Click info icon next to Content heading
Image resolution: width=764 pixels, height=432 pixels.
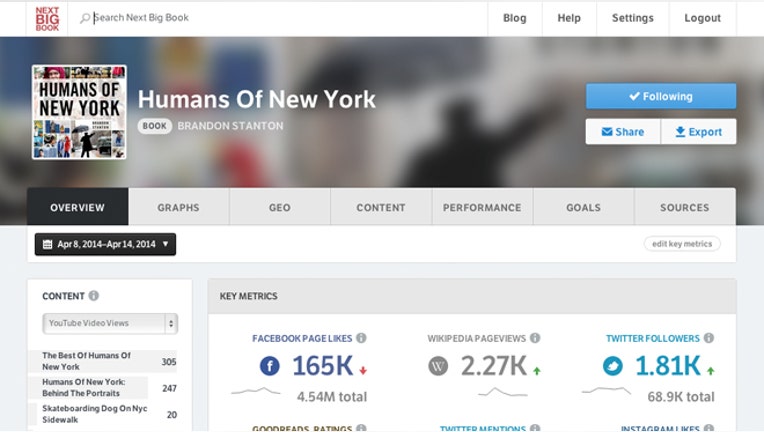[94, 296]
